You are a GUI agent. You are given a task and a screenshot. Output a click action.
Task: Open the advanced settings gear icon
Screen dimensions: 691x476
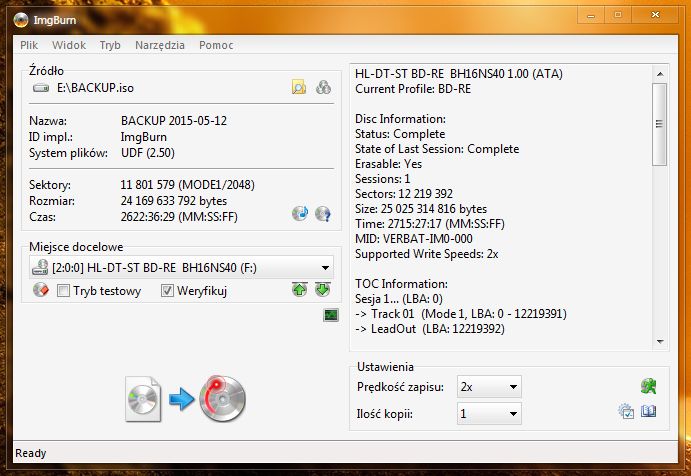(x=626, y=412)
